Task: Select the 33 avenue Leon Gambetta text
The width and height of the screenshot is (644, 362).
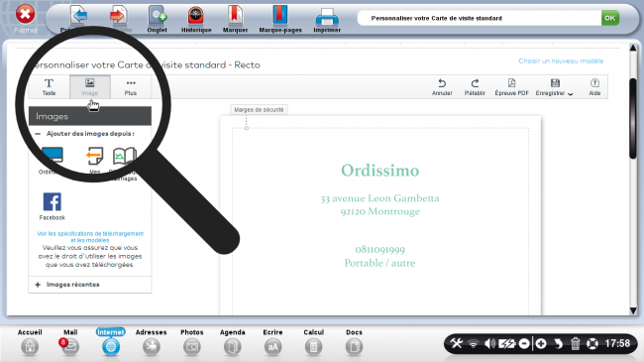Action: 379,198
